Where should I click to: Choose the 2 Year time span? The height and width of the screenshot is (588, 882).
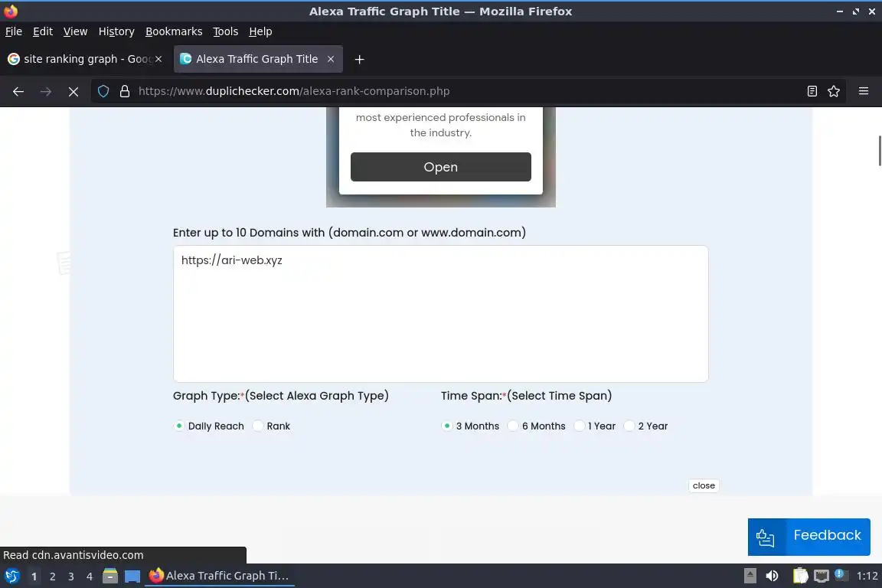pos(629,426)
